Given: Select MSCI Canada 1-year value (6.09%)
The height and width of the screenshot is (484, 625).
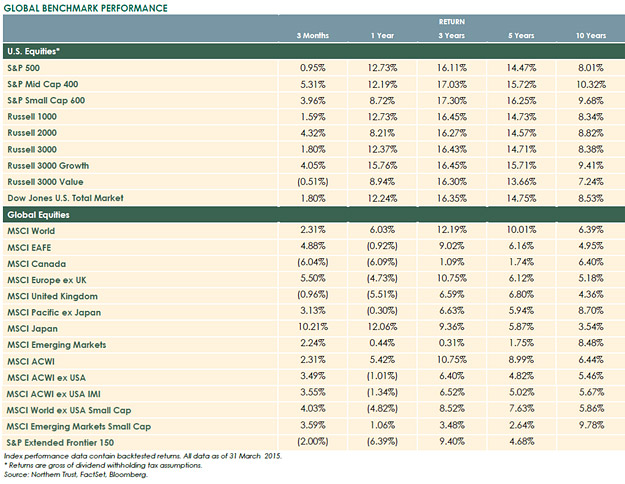Looking at the screenshot, I should [382, 262].
